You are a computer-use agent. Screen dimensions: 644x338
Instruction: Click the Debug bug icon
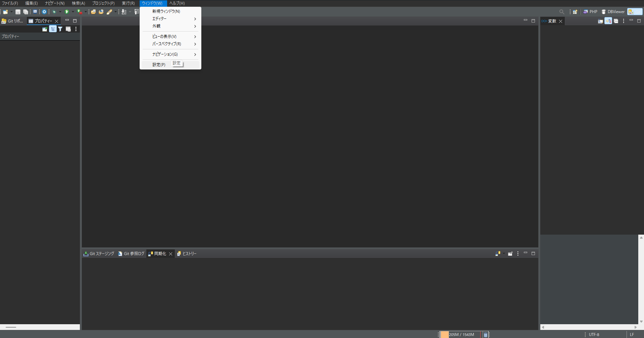[54, 12]
